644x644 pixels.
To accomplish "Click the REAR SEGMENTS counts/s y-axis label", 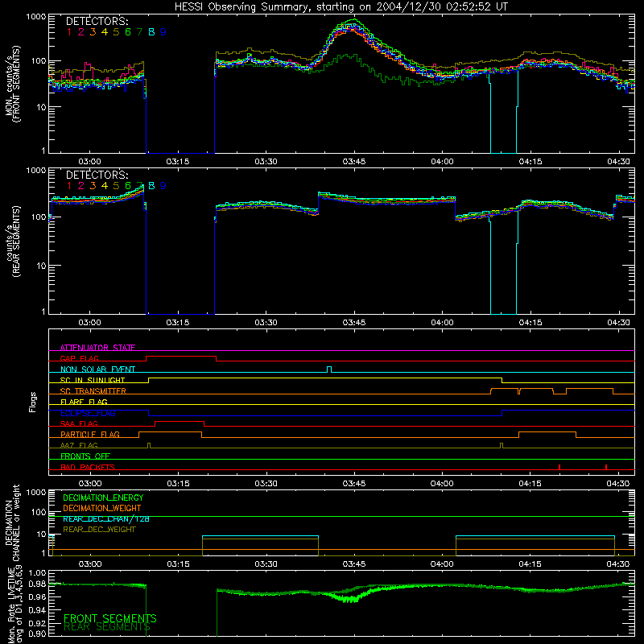I will pos(12,242).
